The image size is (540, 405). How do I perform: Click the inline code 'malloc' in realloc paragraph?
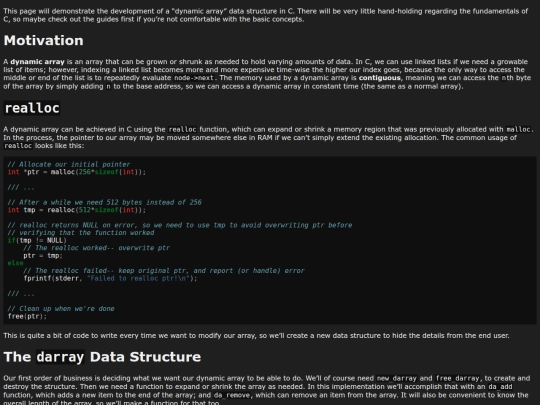[518, 129]
